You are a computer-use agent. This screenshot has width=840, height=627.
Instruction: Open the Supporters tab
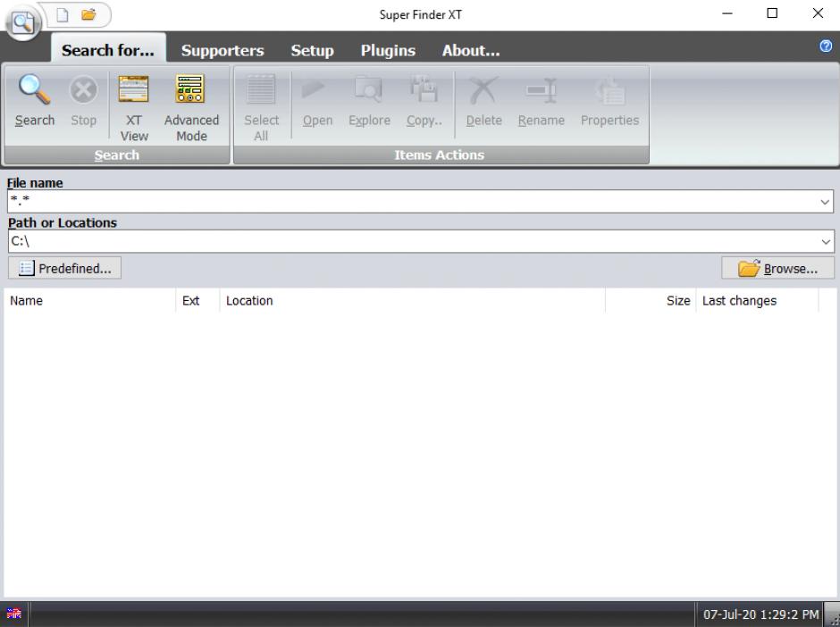click(223, 50)
